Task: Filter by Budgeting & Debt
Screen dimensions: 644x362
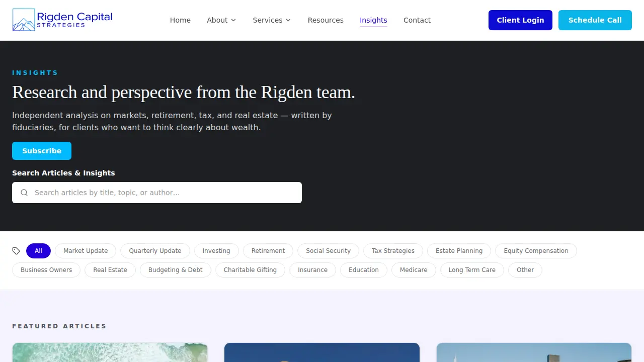Action: [x=176, y=270]
